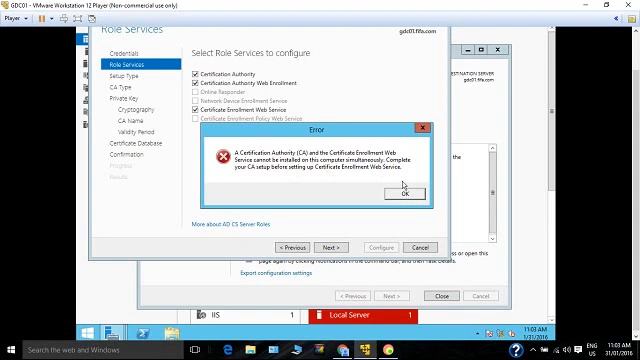Click the host battery tray icon

(x=544, y=350)
